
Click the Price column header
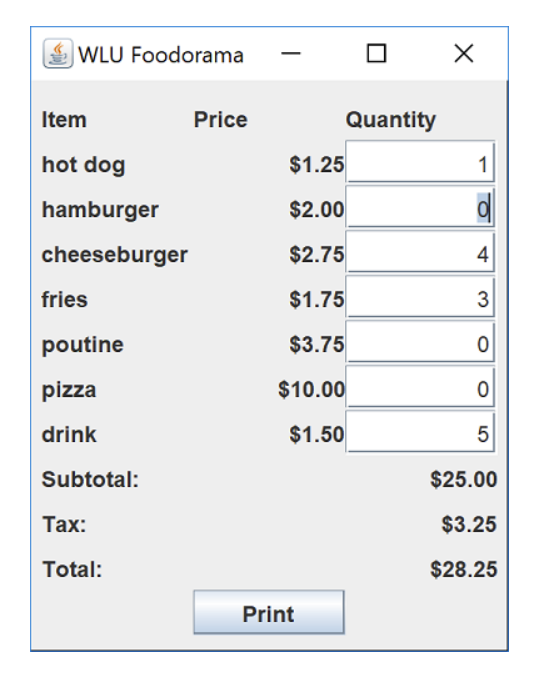point(221,120)
